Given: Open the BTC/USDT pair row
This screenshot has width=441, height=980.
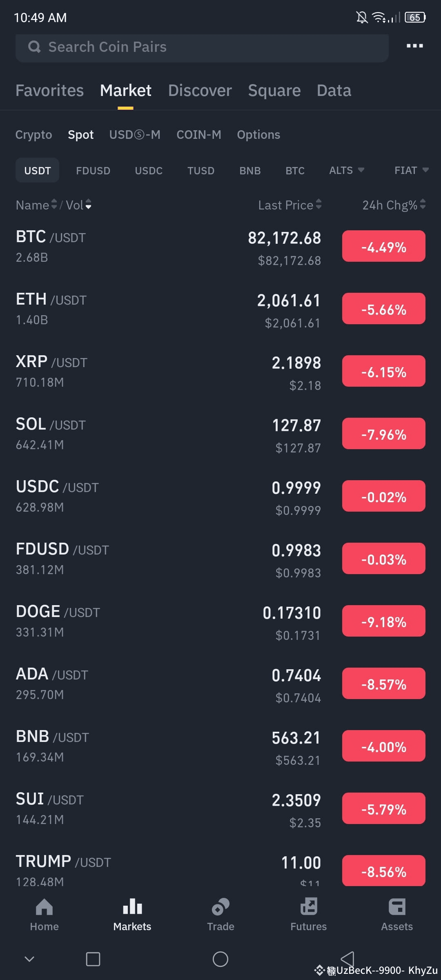Looking at the screenshot, I should point(220,247).
